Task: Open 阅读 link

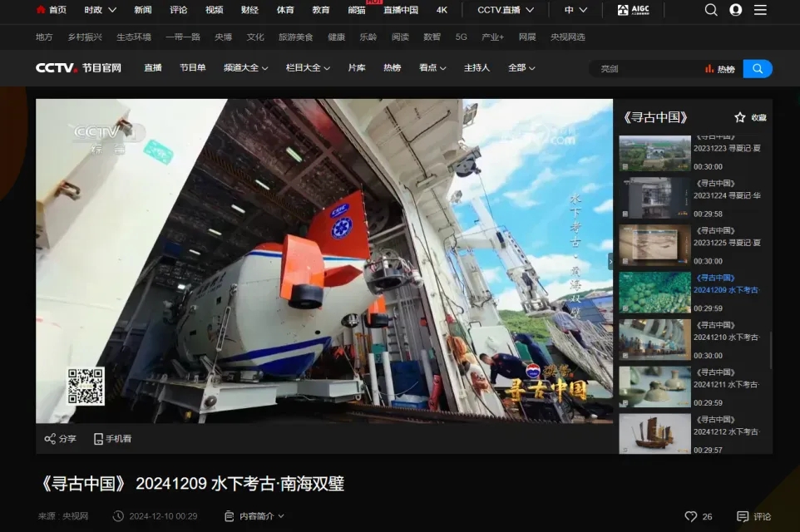Action: coord(400,37)
